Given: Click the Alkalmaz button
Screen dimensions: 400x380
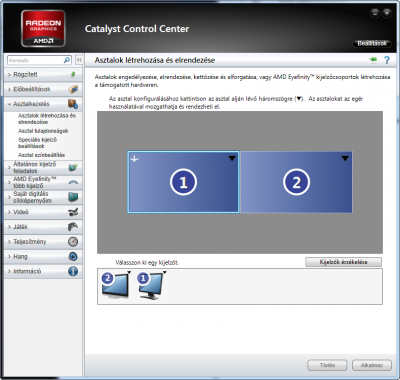Looking at the screenshot, I should click(x=372, y=365).
